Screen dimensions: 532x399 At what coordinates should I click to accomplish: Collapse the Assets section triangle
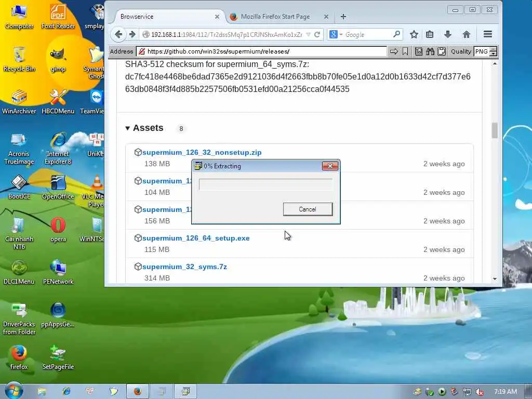click(128, 128)
